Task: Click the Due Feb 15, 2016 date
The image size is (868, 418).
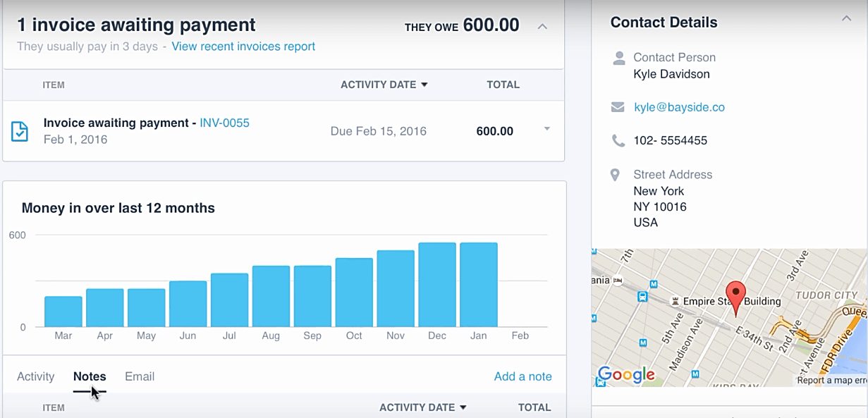Action: point(378,131)
